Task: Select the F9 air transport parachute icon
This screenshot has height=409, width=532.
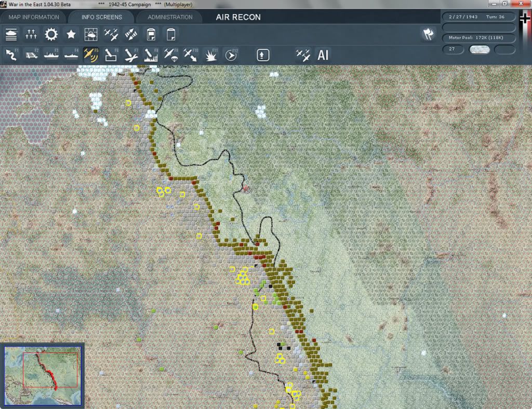Action: click(x=170, y=55)
